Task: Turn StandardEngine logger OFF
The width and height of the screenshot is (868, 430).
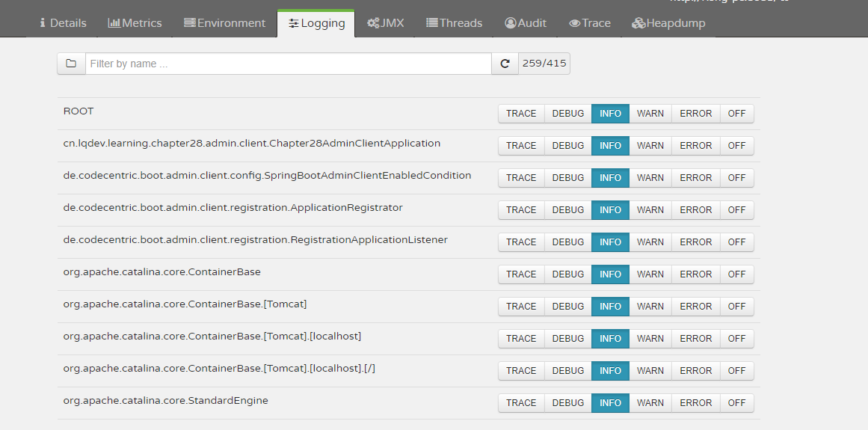Action: click(x=737, y=402)
